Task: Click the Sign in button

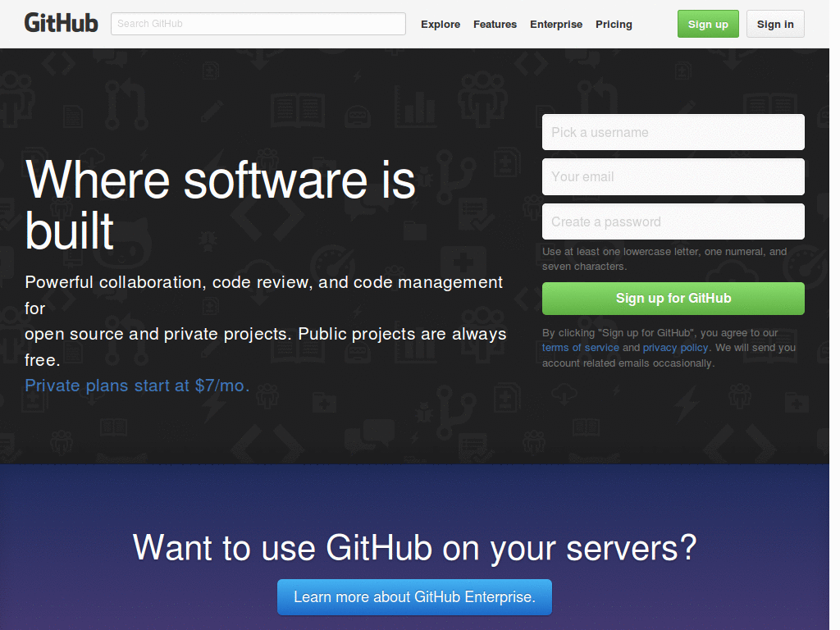Action: tap(775, 24)
